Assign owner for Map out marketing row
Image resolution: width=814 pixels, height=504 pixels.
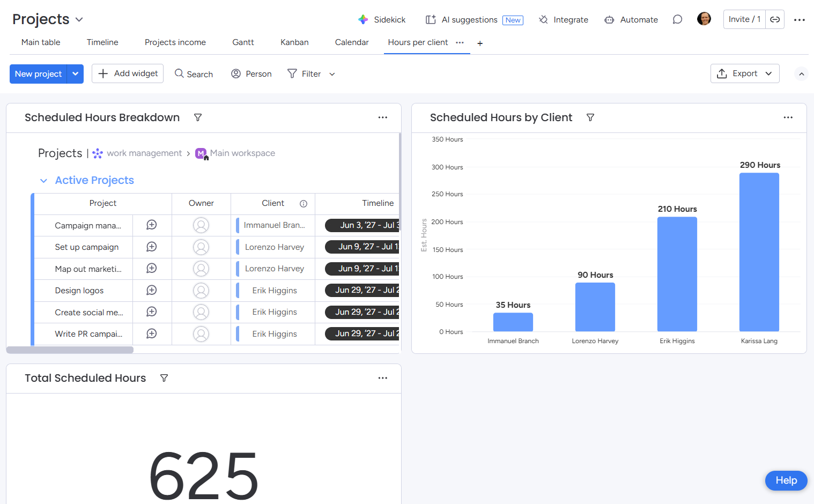pyautogui.click(x=201, y=269)
